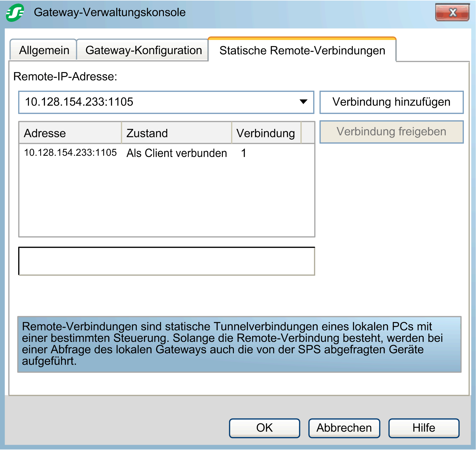This screenshot has width=476, height=450.
Task: Click the empty text box below the table
Action: (x=167, y=261)
